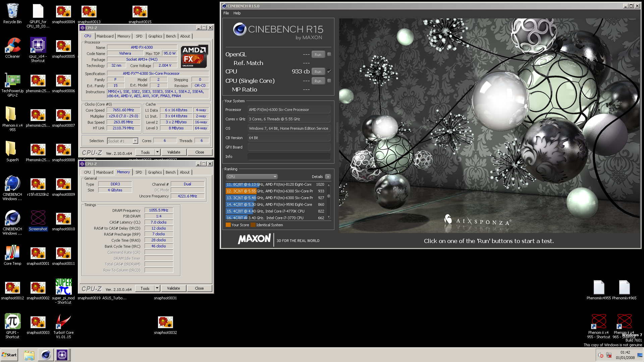Open Bench tab in top CPU-Z
This screenshot has width=644, height=362.
pyautogui.click(x=171, y=36)
